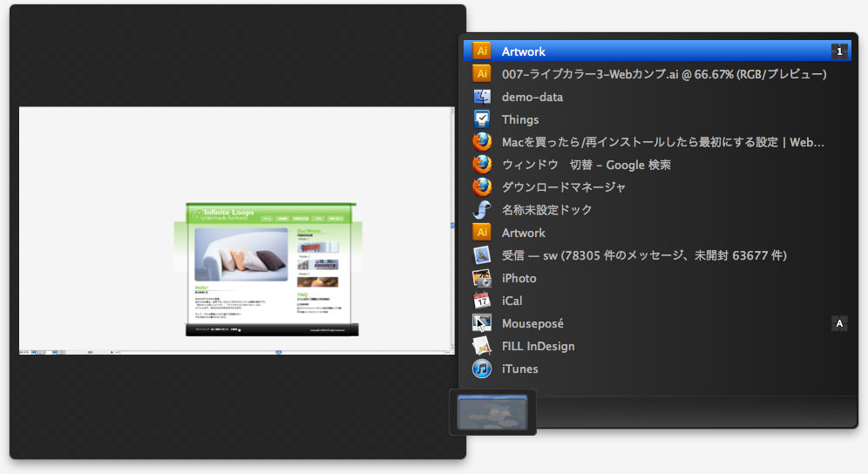Switch to 007-ライブカラー3-Webカンプ.ai window

(657, 74)
